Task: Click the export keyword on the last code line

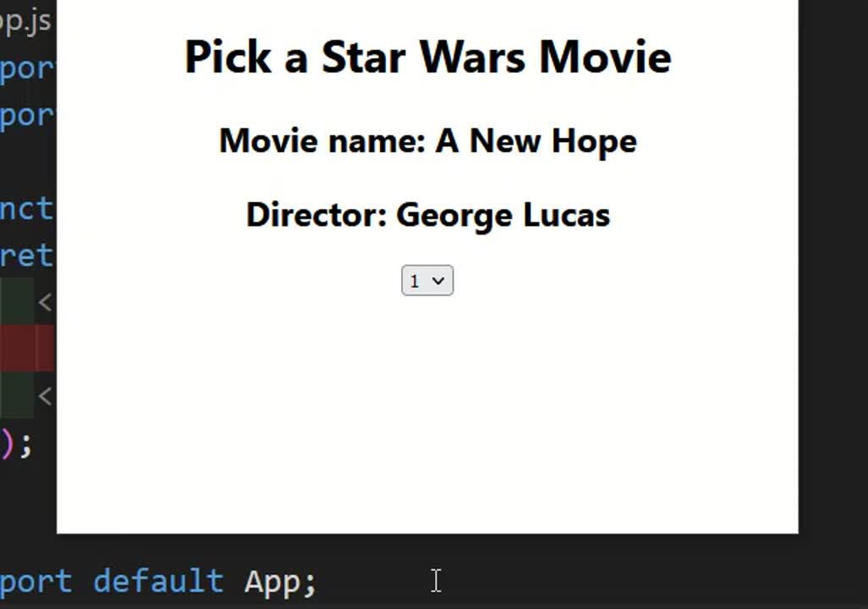Action: pyautogui.click(x=36, y=583)
